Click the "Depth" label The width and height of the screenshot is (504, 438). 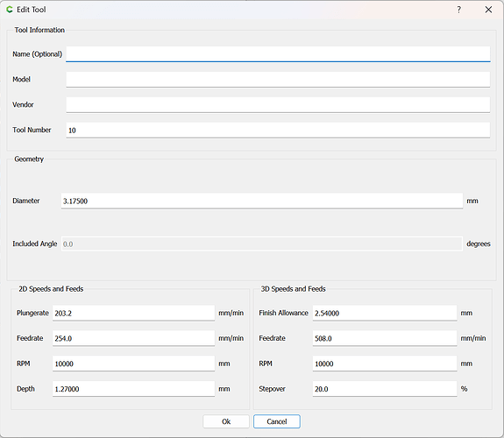pyautogui.click(x=25, y=389)
